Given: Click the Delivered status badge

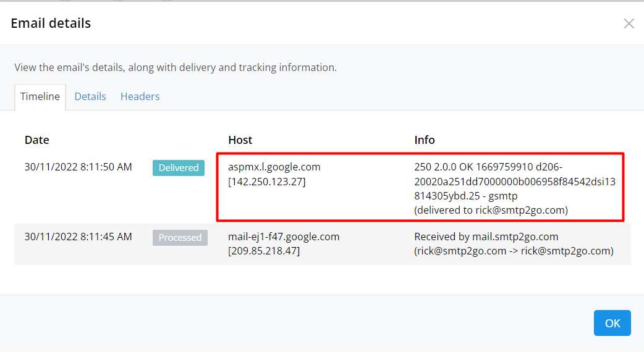Looking at the screenshot, I should pyautogui.click(x=179, y=168).
